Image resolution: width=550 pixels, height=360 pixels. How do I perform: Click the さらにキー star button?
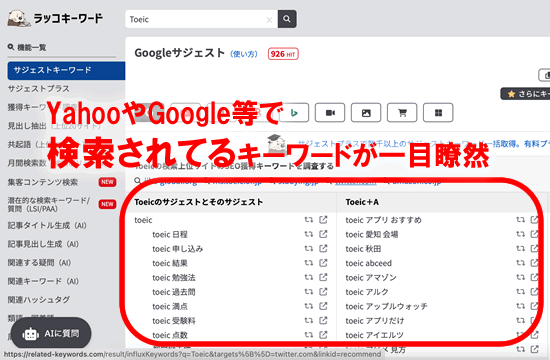(x=525, y=94)
